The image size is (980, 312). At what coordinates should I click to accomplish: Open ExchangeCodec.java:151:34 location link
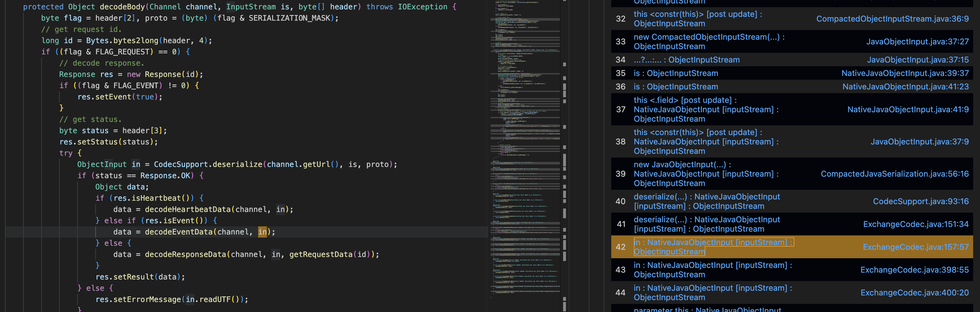coord(916,224)
